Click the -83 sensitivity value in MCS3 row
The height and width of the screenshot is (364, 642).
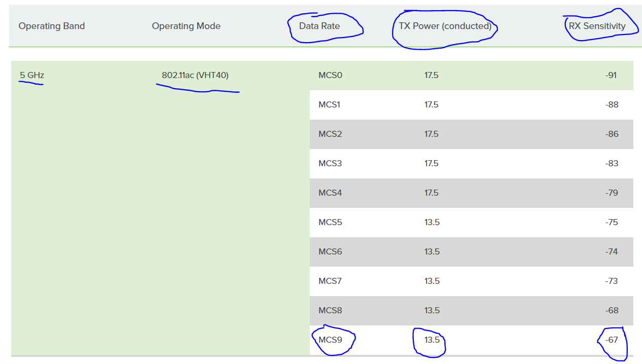(611, 163)
